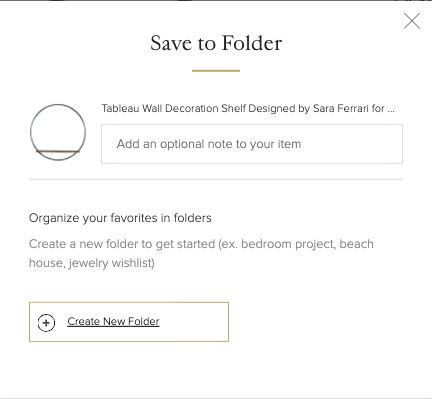The height and width of the screenshot is (399, 432).
Task: Click the Add an optional note placeholder
Action: [x=209, y=144]
